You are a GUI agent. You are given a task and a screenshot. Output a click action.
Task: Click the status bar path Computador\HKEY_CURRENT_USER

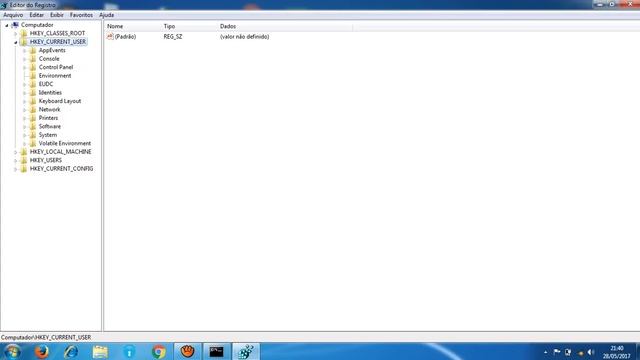click(x=46, y=338)
